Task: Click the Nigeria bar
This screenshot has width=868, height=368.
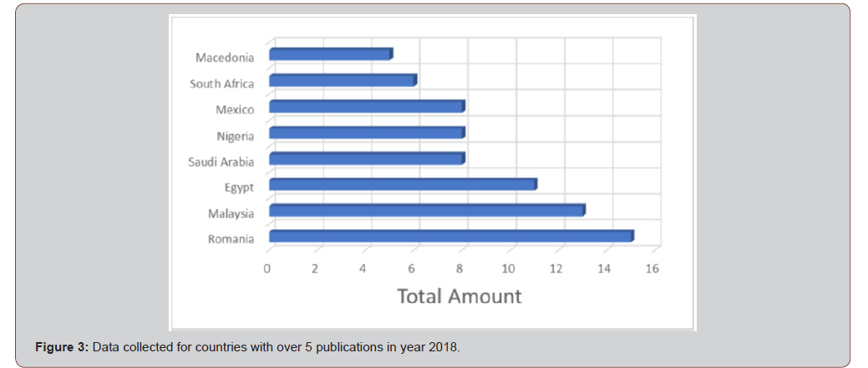Action: coord(367,133)
